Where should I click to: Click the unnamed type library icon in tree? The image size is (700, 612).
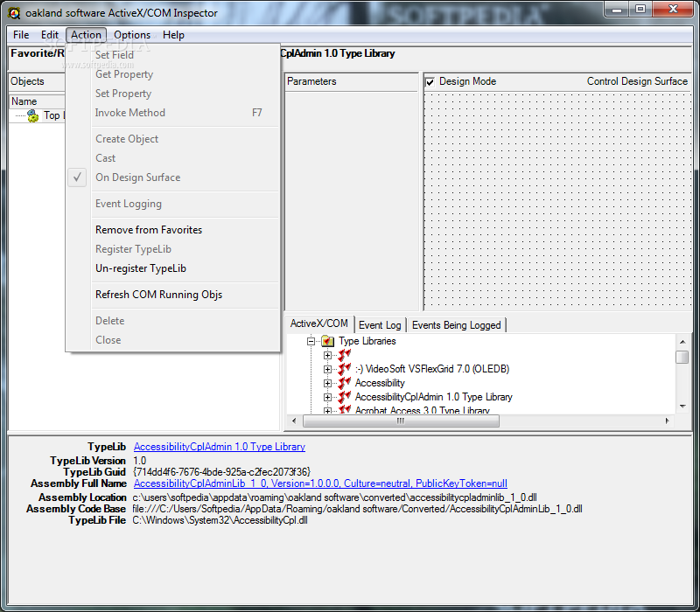[344, 356]
